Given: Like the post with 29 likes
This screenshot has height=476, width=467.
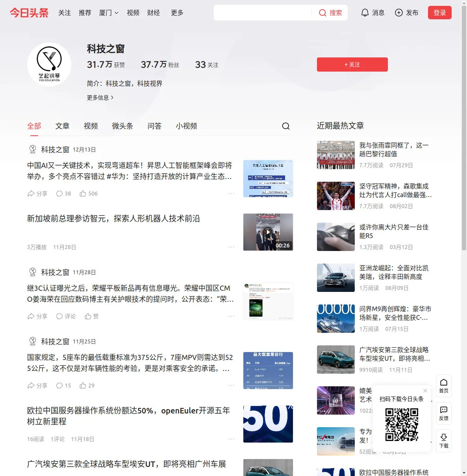Looking at the screenshot, I should tap(87, 386).
